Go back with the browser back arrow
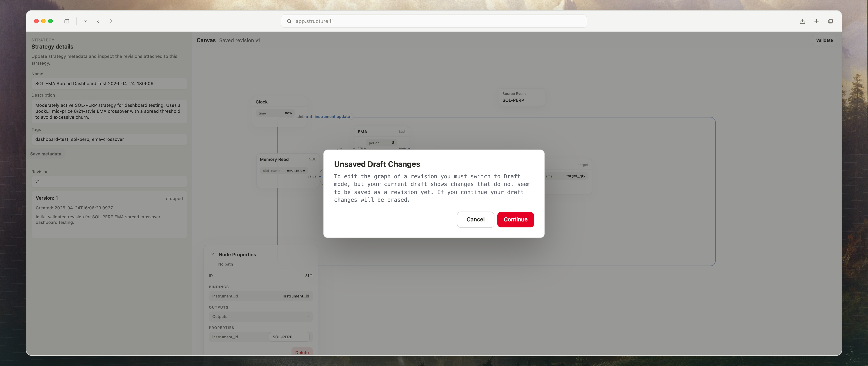The image size is (868, 366). [x=98, y=21]
